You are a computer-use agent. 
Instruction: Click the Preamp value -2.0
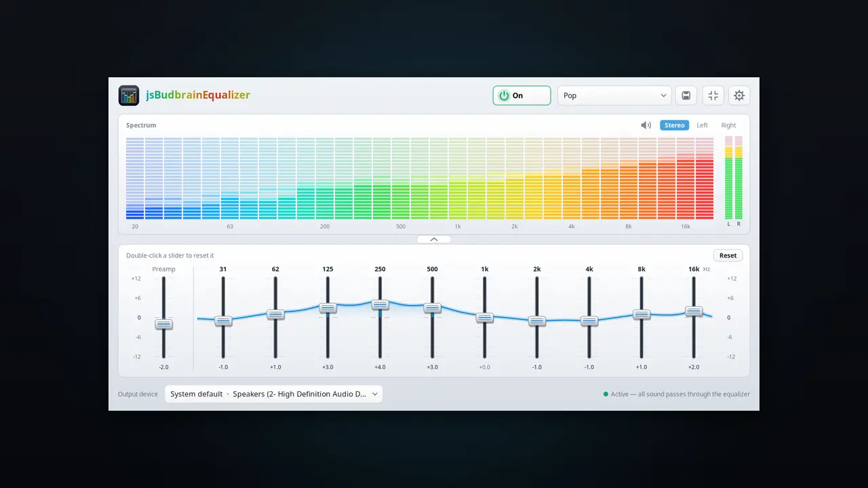click(163, 367)
